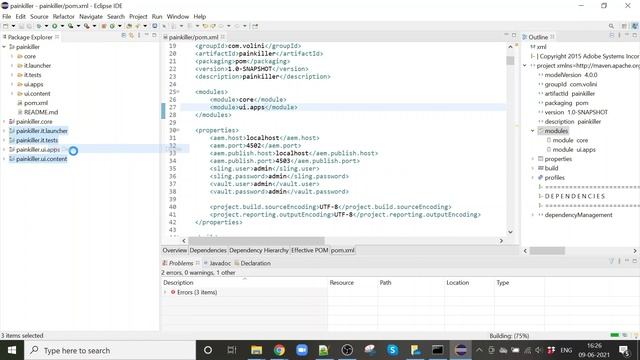Fold the modules block at line 25
This screenshot has height=360, width=640.
coord(178,92)
